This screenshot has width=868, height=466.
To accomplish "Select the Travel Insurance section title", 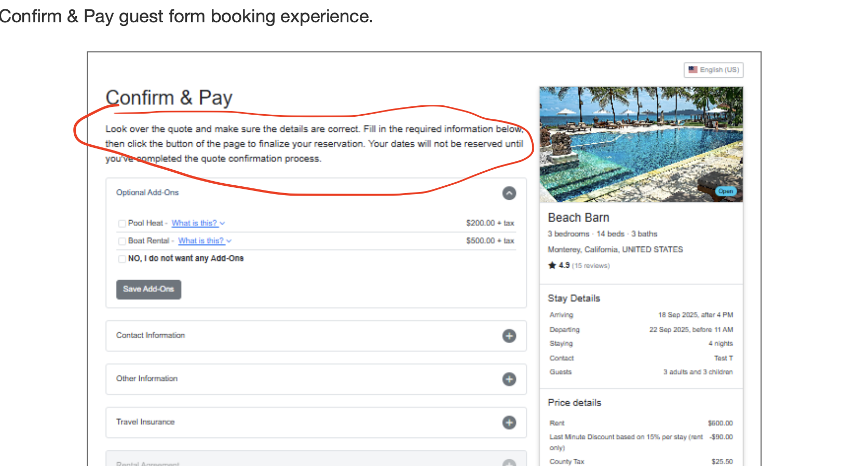I will 145,422.
